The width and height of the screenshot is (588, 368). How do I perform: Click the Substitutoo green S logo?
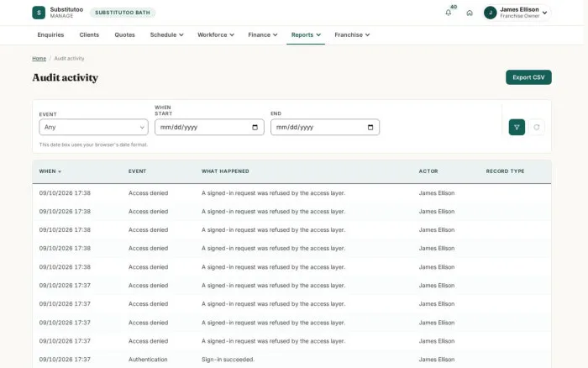39,13
